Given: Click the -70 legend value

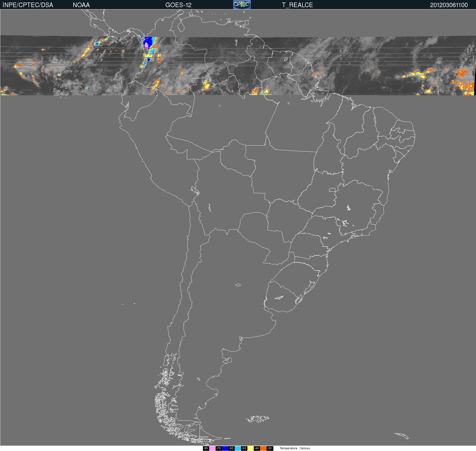Looking at the screenshot, I should coord(218,448).
